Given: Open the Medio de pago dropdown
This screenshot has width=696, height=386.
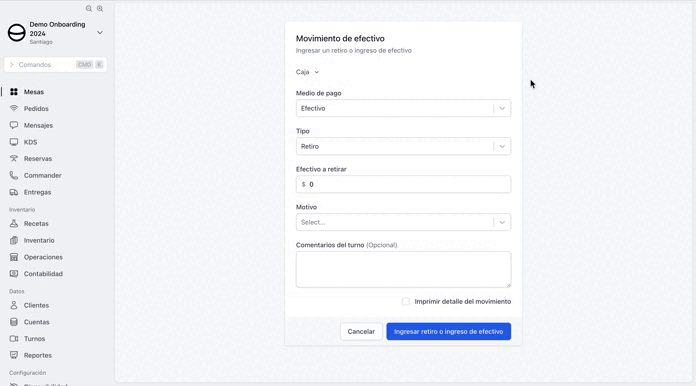Looking at the screenshot, I should [x=403, y=108].
